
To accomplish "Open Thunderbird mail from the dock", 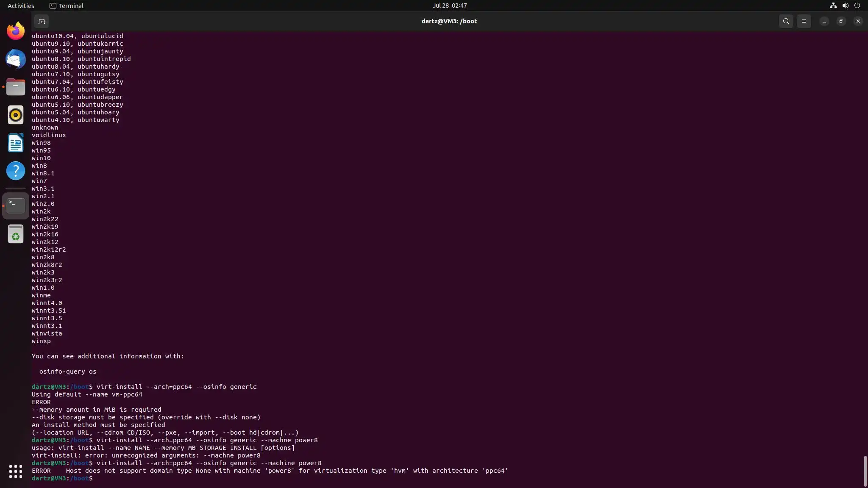I will [16, 59].
